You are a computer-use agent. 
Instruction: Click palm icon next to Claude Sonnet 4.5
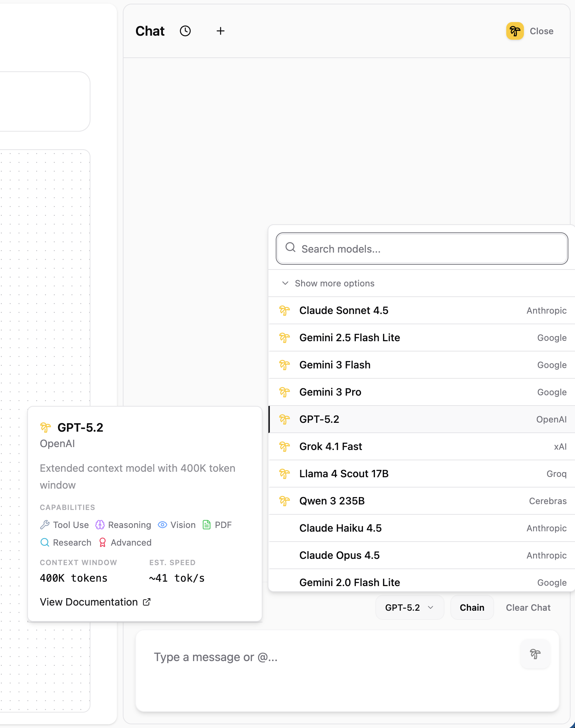(x=285, y=311)
